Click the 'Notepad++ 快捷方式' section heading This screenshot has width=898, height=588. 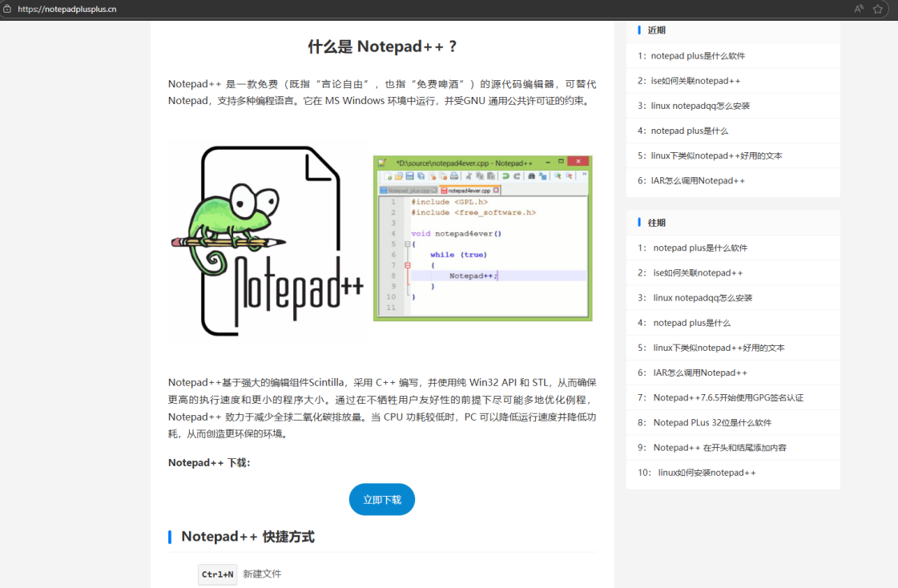point(248,537)
